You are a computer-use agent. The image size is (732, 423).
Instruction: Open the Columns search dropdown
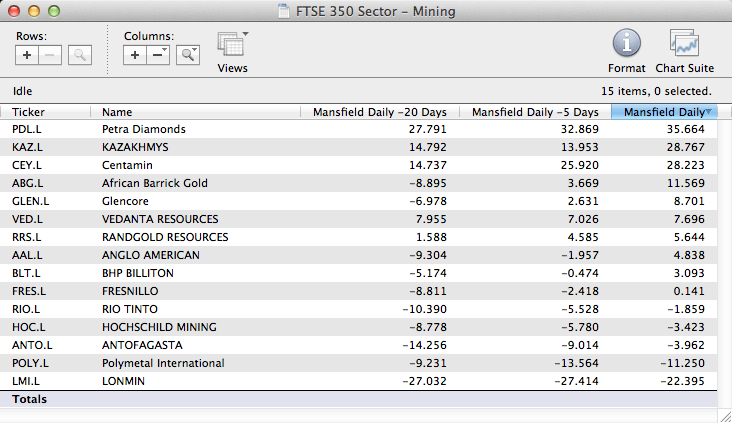[x=187, y=55]
